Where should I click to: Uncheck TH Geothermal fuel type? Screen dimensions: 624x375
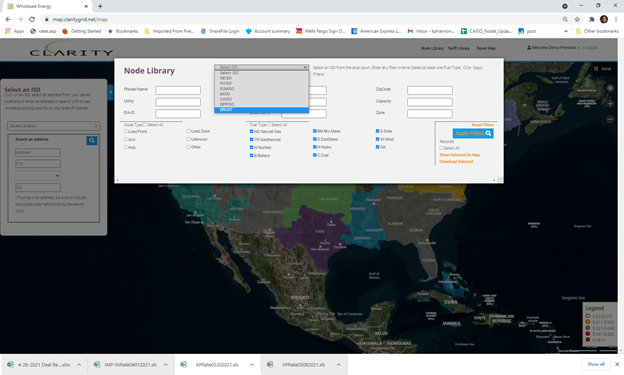click(x=252, y=140)
